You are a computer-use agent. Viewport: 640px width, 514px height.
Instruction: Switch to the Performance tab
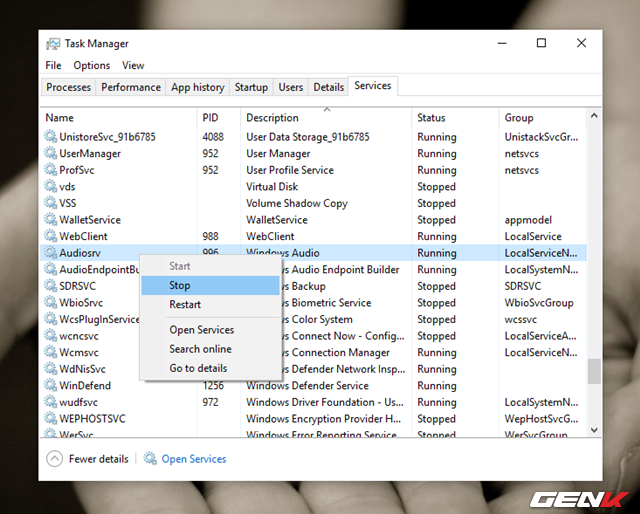point(131,87)
